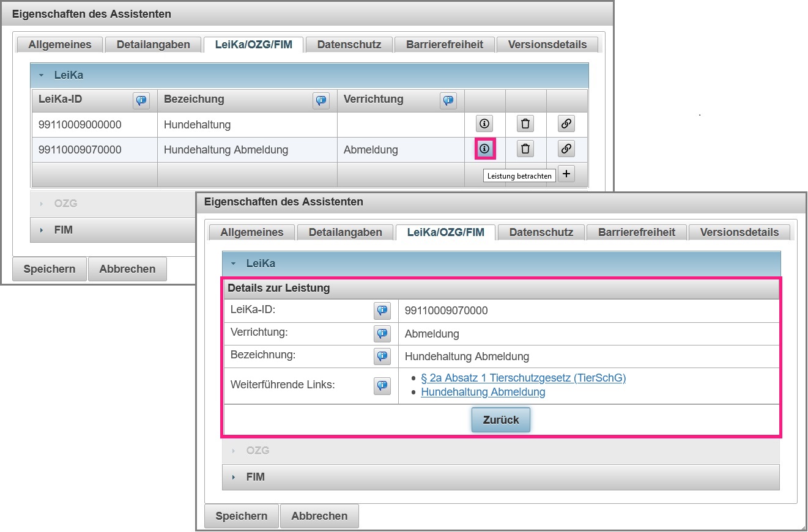Expand the OZG section in back window
This screenshot has height=532, width=808.
(x=113, y=204)
